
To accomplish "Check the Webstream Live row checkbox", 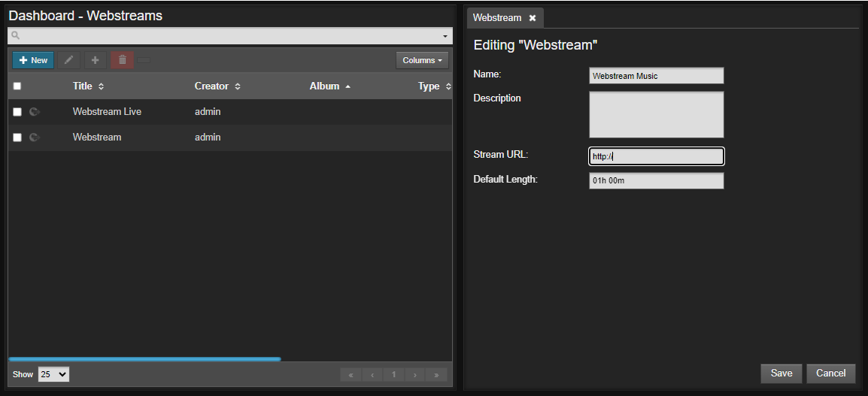I will pos(17,112).
